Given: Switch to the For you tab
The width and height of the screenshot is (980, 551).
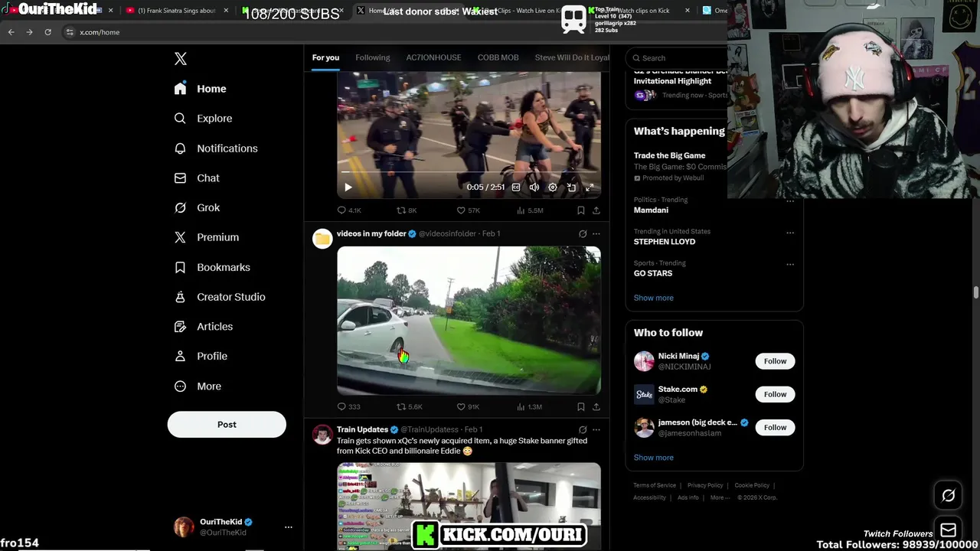Looking at the screenshot, I should tap(325, 57).
